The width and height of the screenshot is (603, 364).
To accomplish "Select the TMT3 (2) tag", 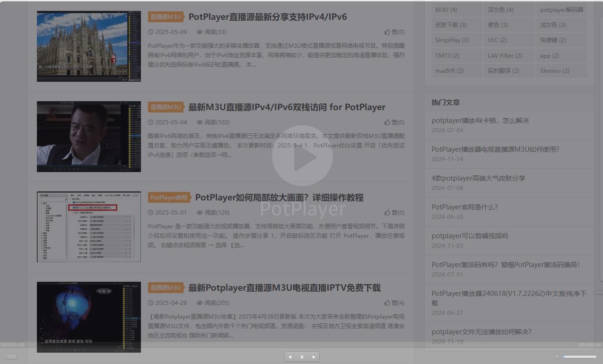I will (456, 56).
